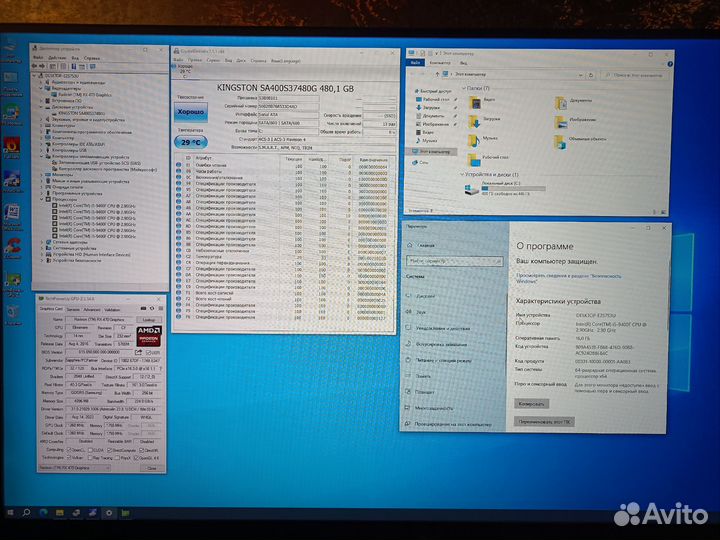Open the Изображения folder in Explorer

click(560, 122)
